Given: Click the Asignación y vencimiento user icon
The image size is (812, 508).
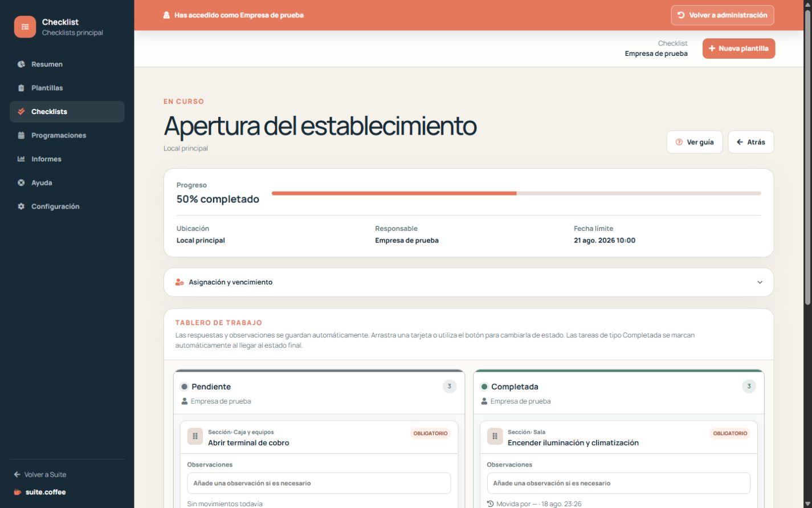Looking at the screenshot, I should pyautogui.click(x=179, y=282).
